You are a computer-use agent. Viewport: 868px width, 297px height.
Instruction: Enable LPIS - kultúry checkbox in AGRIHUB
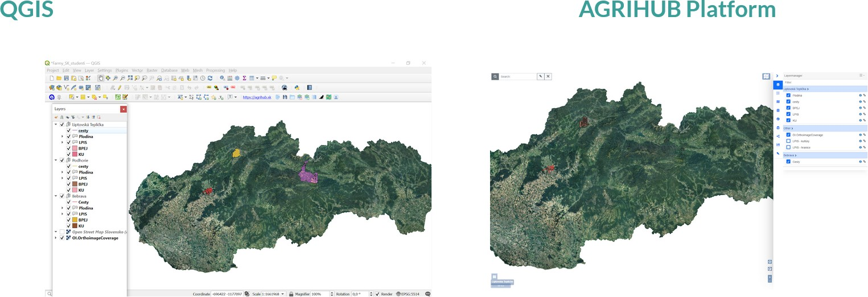(x=788, y=141)
